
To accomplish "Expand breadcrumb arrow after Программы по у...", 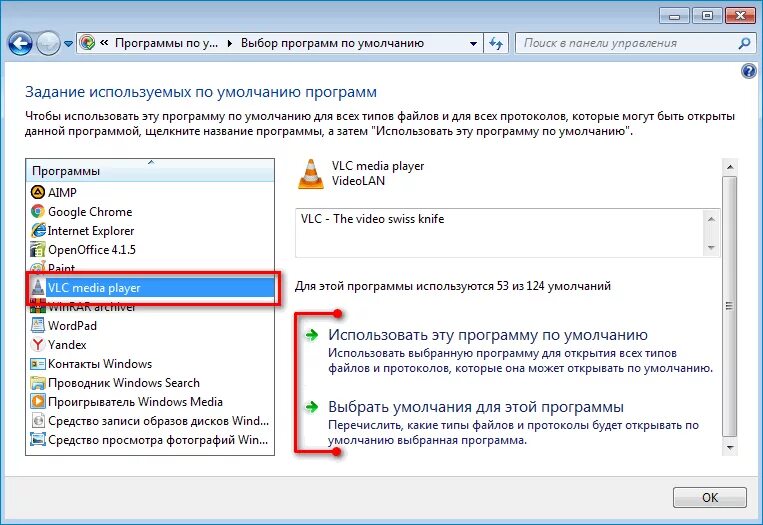I will click(230, 43).
